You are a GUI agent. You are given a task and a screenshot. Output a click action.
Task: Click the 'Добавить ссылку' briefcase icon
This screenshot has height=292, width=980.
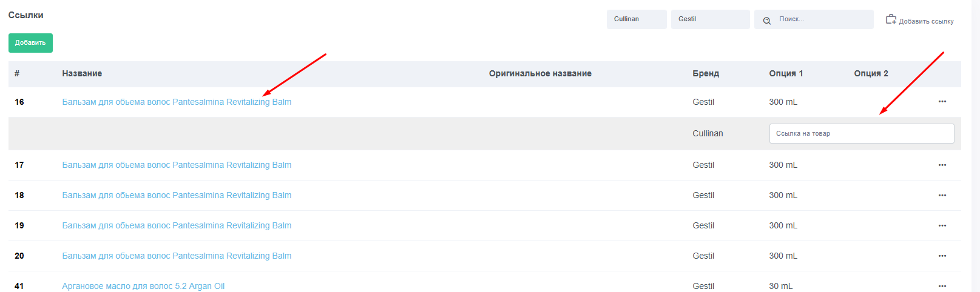coord(891,19)
